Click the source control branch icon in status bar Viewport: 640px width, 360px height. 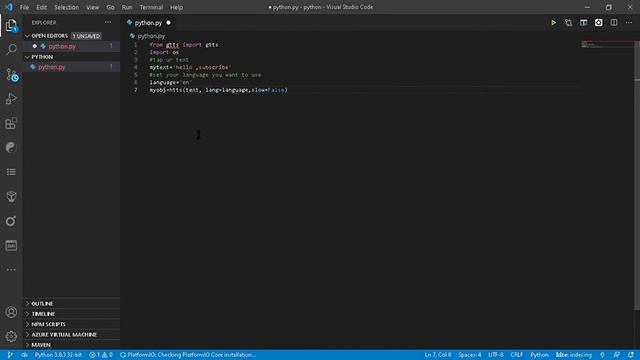coord(10,355)
